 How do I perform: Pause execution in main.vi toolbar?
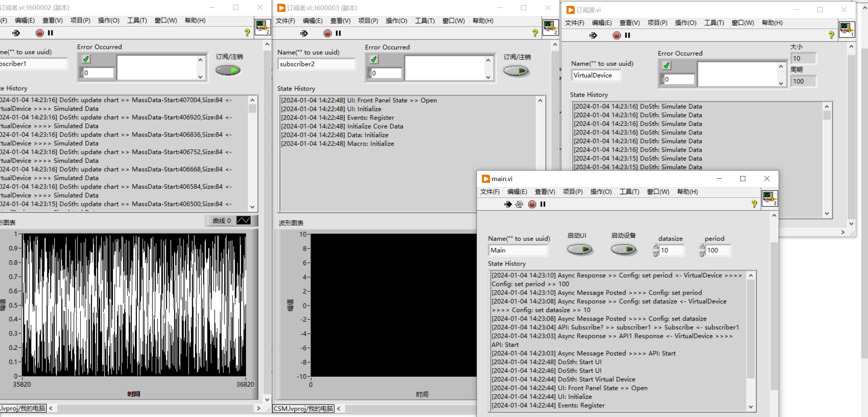(543, 204)
